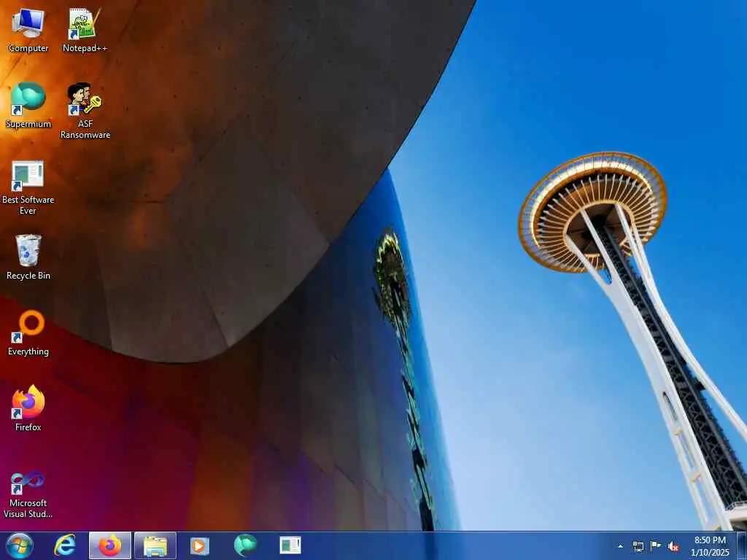Viewport: 747px width, 560px height.
Task: Select the Supermium desktop shortcut
Action: 28,105
